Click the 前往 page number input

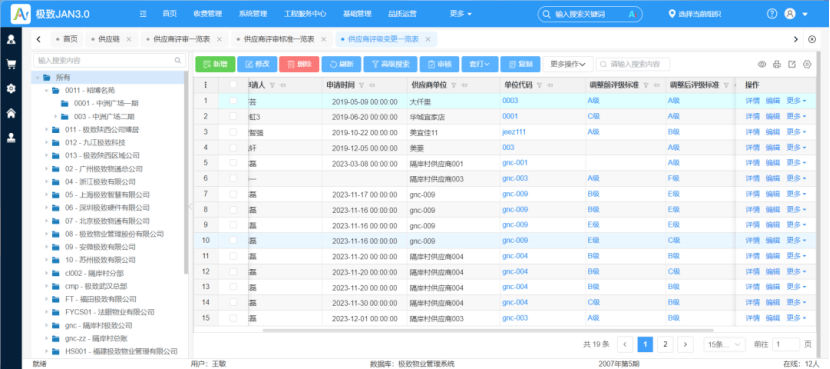tap(786, 344)
